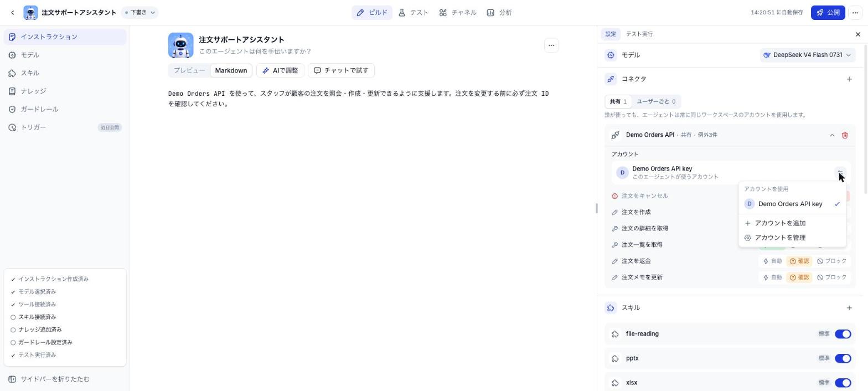Click the AIで調整 button
Viewport: 868px width, 391px height.
click(280, 70)
